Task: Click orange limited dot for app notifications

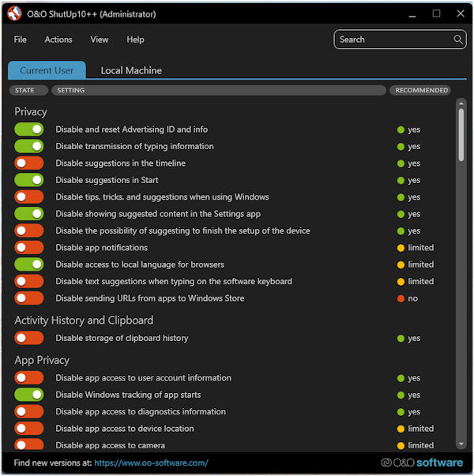Action: (401, 248)
